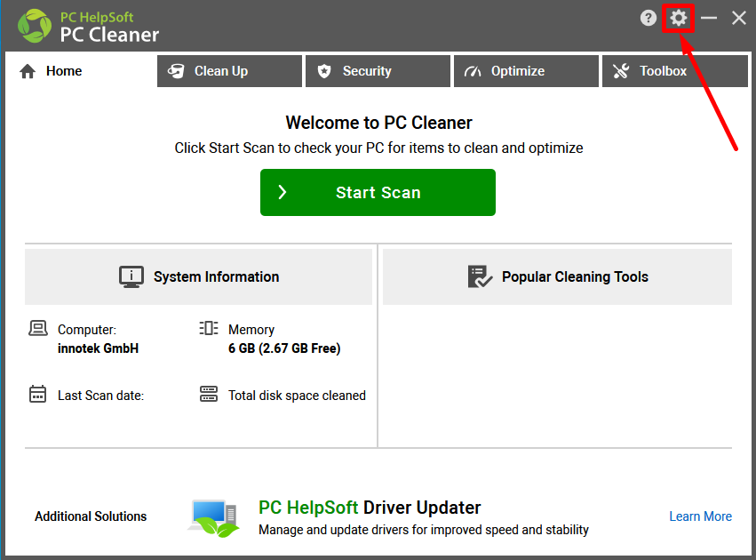Viewport: 756px width, 560px height.
Task: Click the 'PC Cleaner' title text
Action: (109, 35)
